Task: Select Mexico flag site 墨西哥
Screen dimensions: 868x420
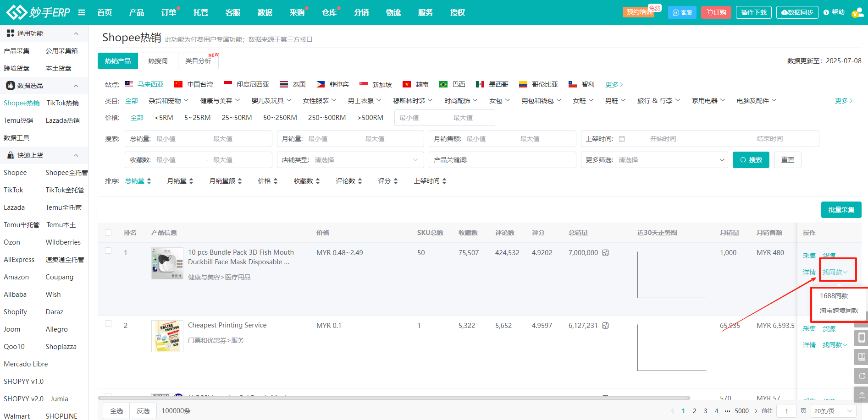Action: tap(492, 84)
